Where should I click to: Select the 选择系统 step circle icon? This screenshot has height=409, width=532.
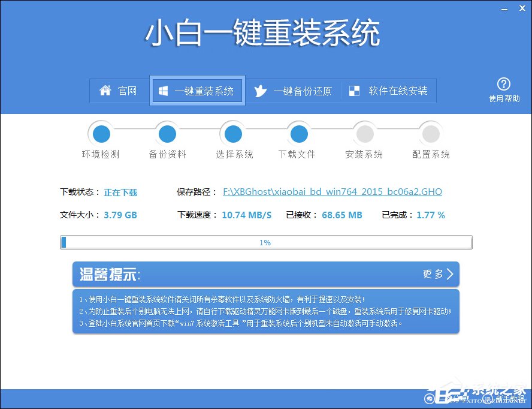pos(232,134)
